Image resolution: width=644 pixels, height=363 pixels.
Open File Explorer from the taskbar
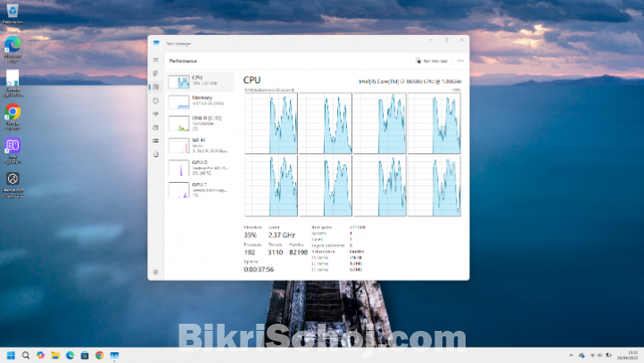[55, 355]
